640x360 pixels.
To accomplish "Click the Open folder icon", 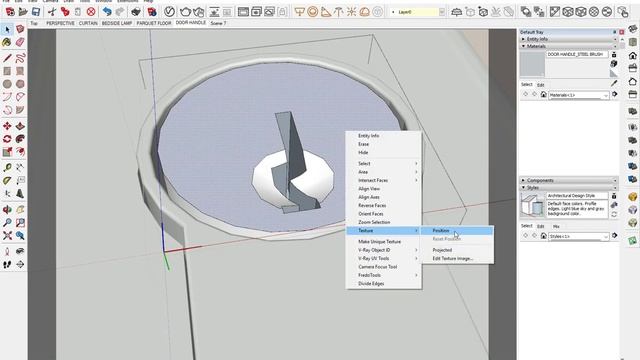I will point(23,12).
